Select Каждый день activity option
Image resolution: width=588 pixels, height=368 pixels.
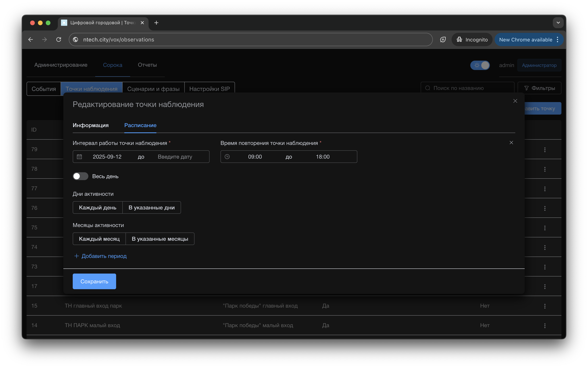(x=98, y=208)
